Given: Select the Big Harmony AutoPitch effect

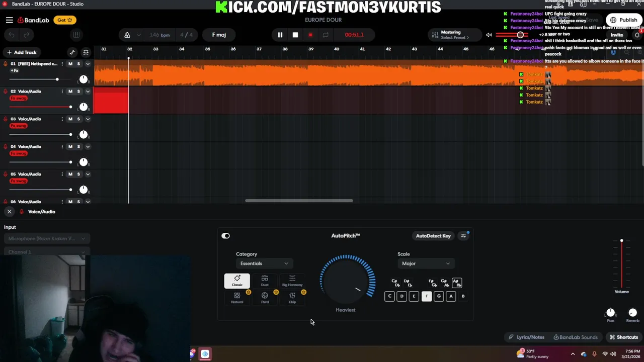Looking at the screenshot, I should coord(292,281).
